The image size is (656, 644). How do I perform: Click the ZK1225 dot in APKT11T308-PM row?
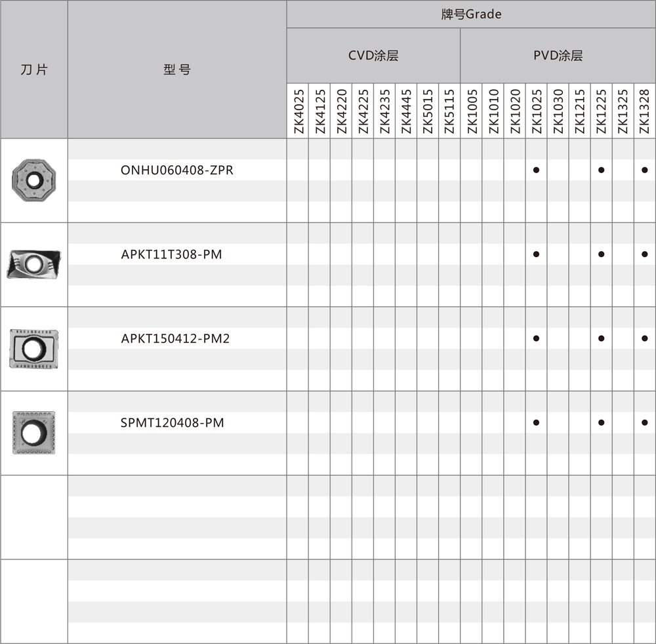601,254
